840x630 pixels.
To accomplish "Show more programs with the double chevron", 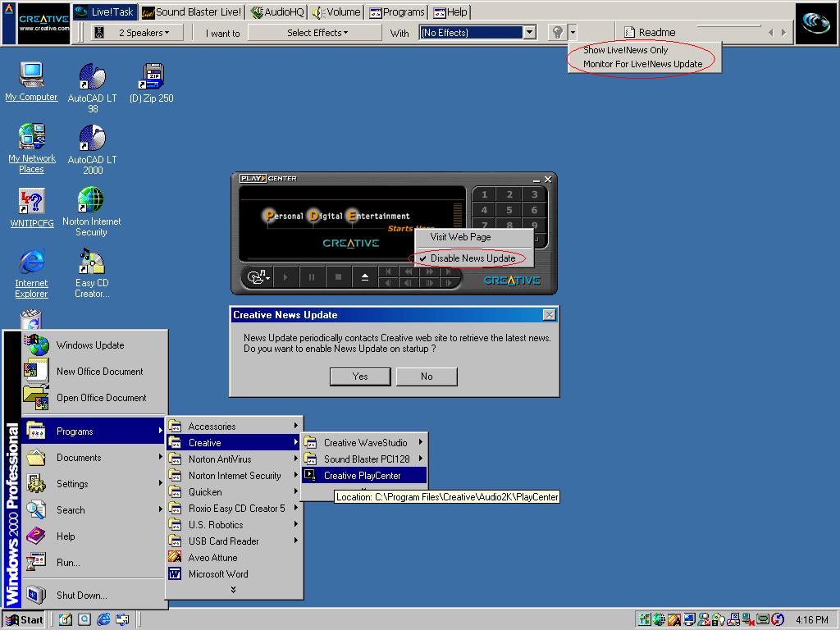I will point(233,590).
